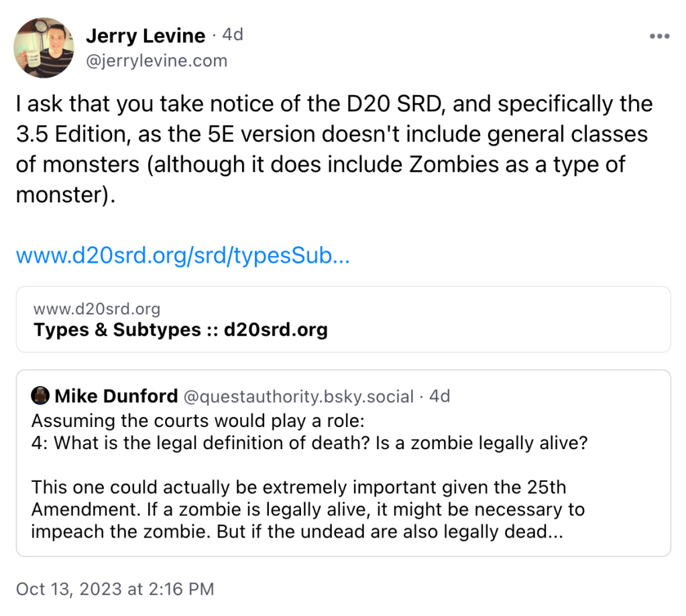Open Mike Dunford's name in the quoted post
The image size is (686, 616).
tap(116, 396)
